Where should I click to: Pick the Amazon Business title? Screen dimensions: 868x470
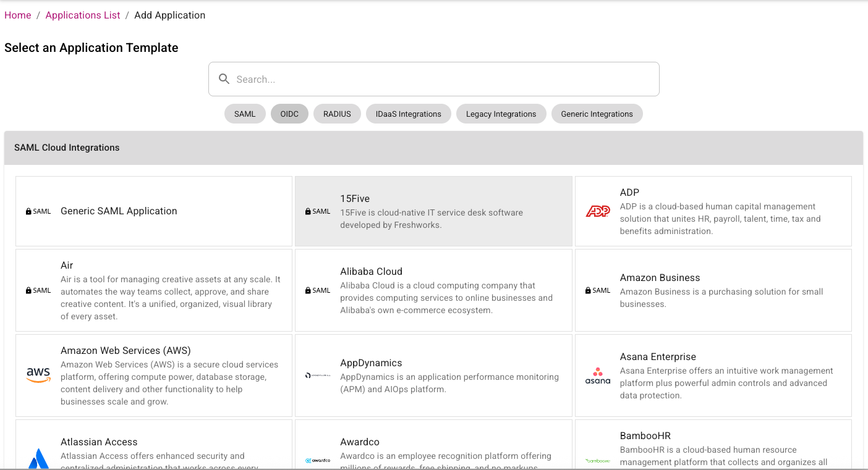point(660,278)
